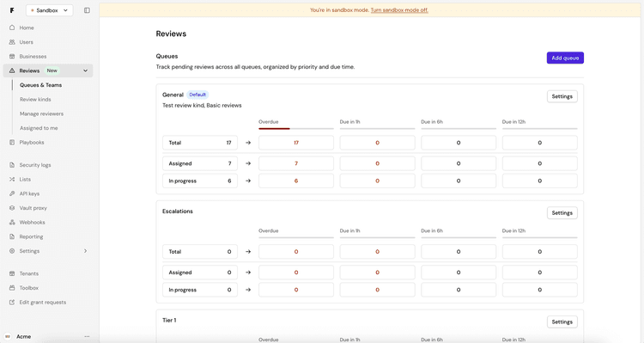644x343 pixels.
Task: Click General Overdue in-progress cell showing 6
Action: click(296, 181)
